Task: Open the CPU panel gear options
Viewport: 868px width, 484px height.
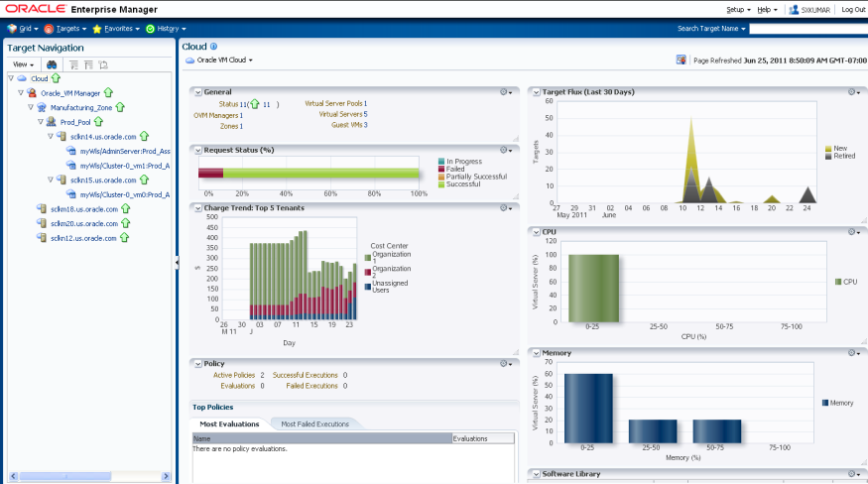Action: coord(854,232)
